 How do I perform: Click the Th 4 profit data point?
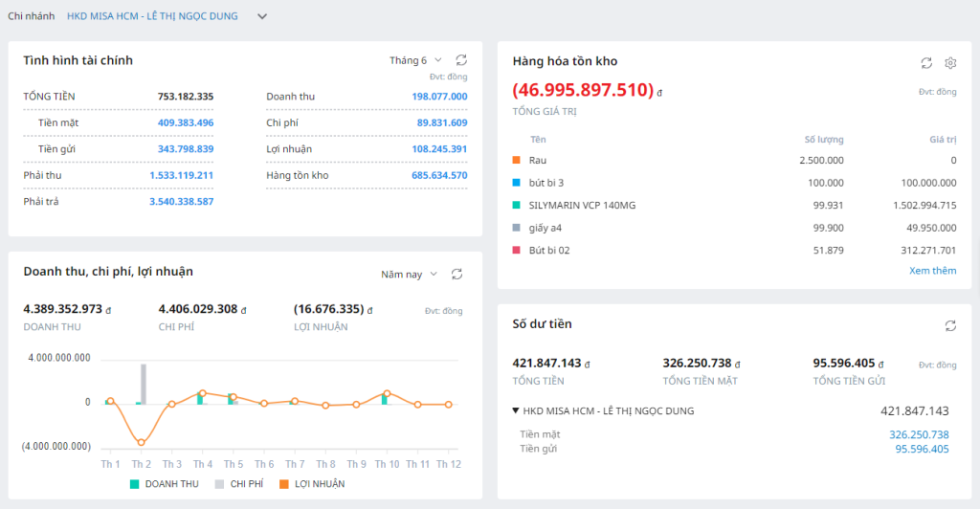tap(203, 393)
